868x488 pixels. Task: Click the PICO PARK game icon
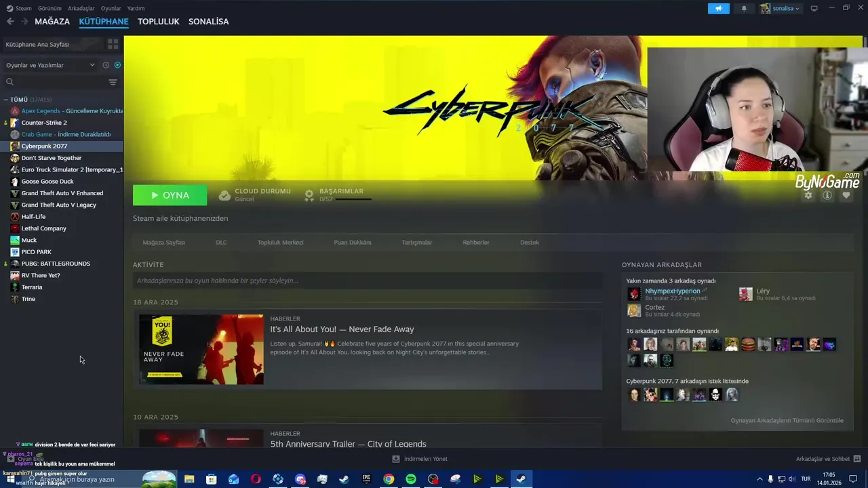pyautogui.click(x=15, y=251)
